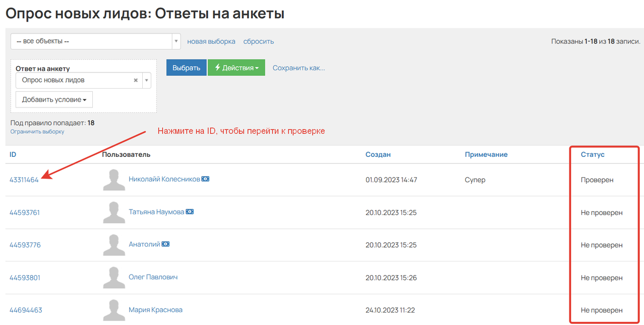This screenshot has width=644, height=325.
Task: Select the money icon next to Анатолий
Action: pos(166,243)
